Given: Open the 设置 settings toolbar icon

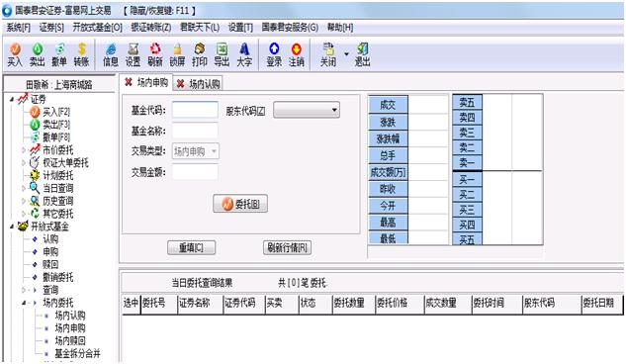Looking at the screenshot, I should tap(133, 54).
